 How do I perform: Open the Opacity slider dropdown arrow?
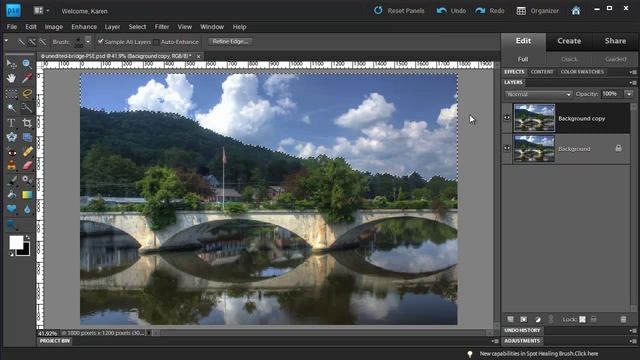(629, 94)
